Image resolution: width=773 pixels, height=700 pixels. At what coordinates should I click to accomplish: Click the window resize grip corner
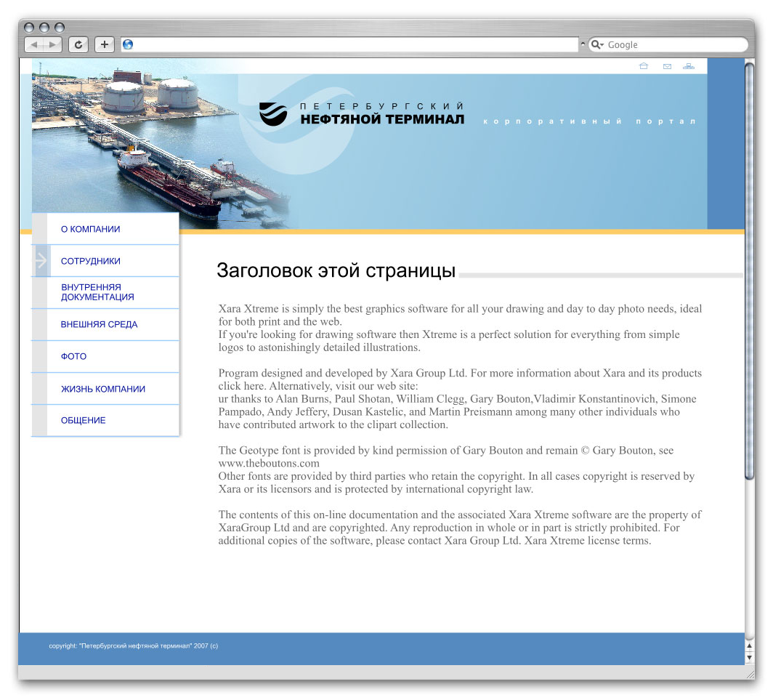pos(750,674)
